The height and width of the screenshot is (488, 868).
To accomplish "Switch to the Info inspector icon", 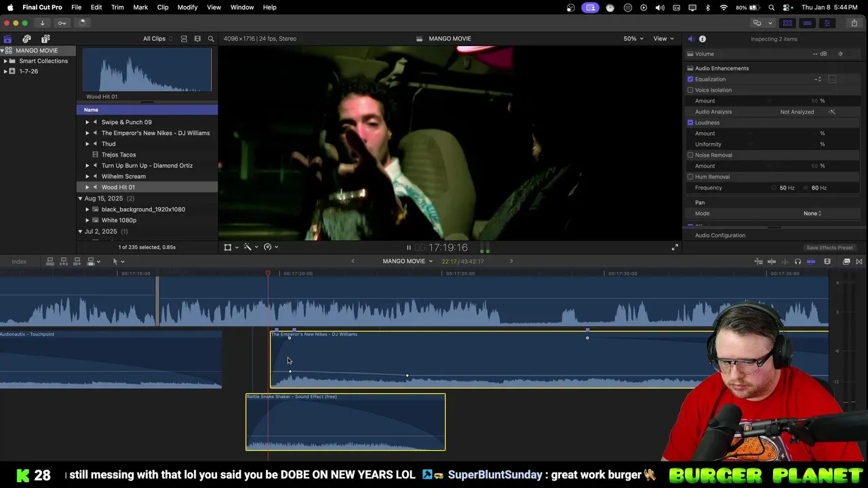I will tap(703, 39).
